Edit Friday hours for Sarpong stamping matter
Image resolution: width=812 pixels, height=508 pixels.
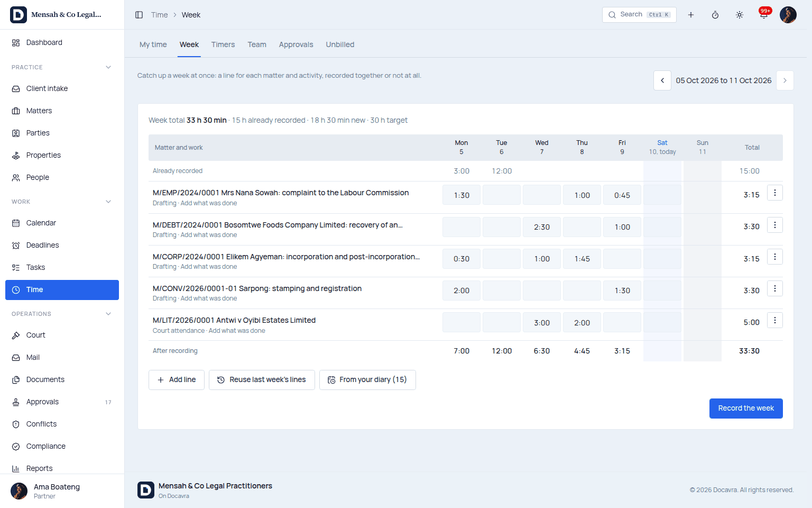pos(622,291)
